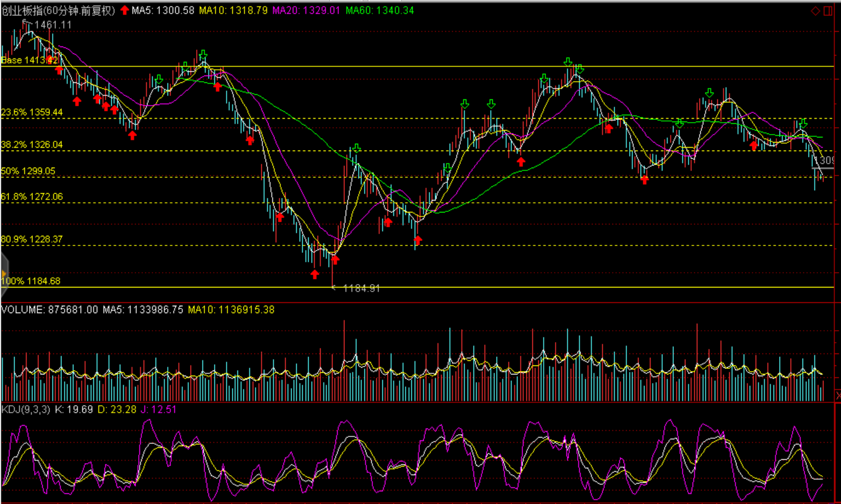This screenshot has width=841, height=504.
Task: Click the red diamond icon at top right
Action: click(815, 11)
